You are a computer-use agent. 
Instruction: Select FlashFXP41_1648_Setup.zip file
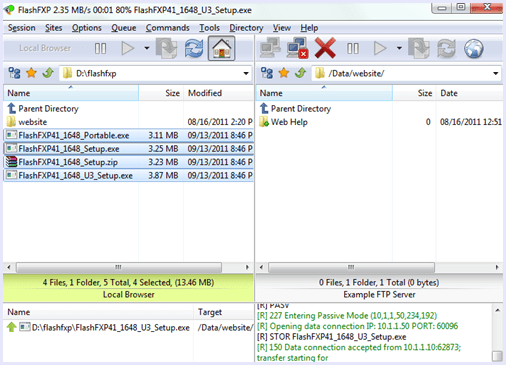point(129,162)
